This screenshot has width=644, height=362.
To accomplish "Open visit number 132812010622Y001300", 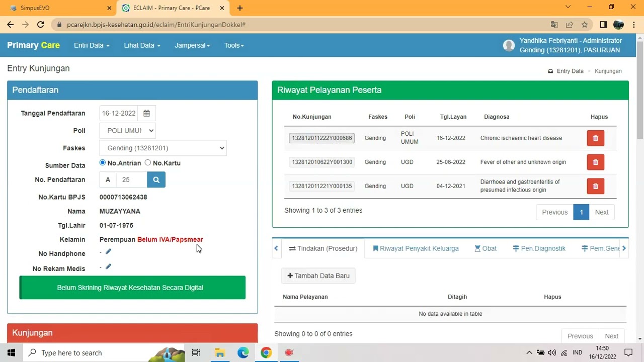I will [x=322, y=162].
